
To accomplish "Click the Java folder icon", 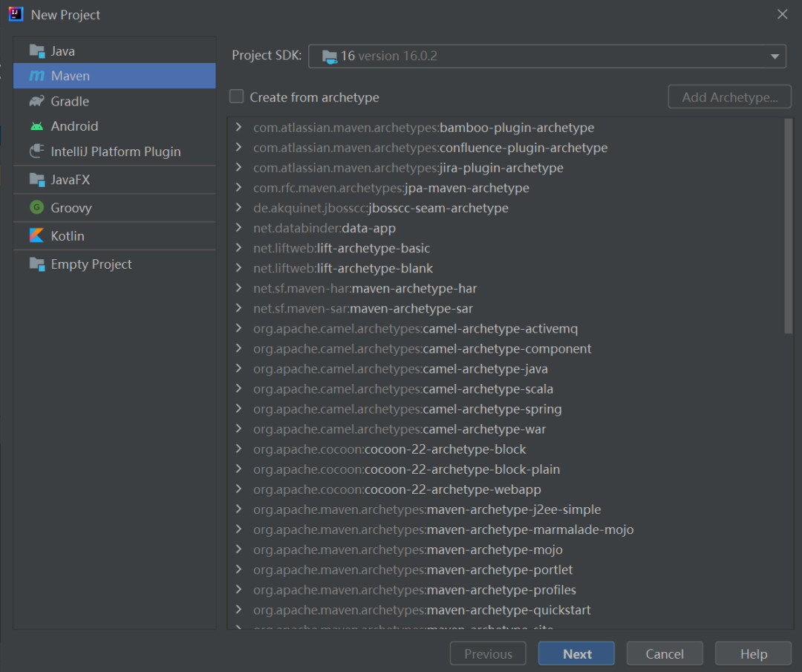I will click(x=37, y=51).
